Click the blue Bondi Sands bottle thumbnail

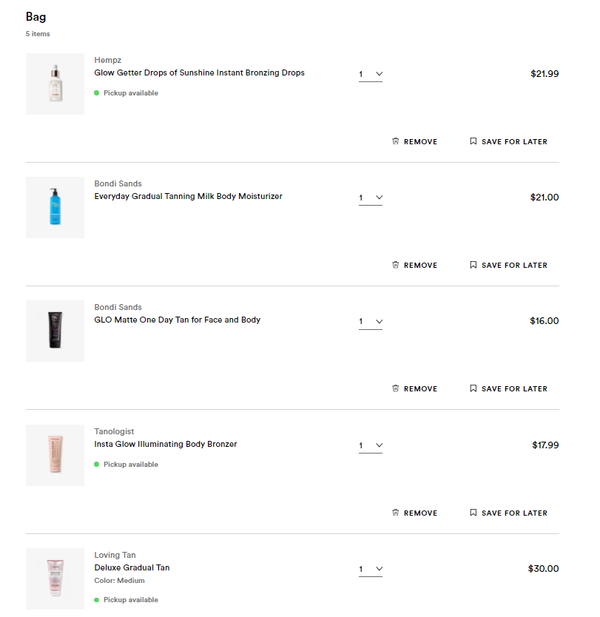[55, 208]
